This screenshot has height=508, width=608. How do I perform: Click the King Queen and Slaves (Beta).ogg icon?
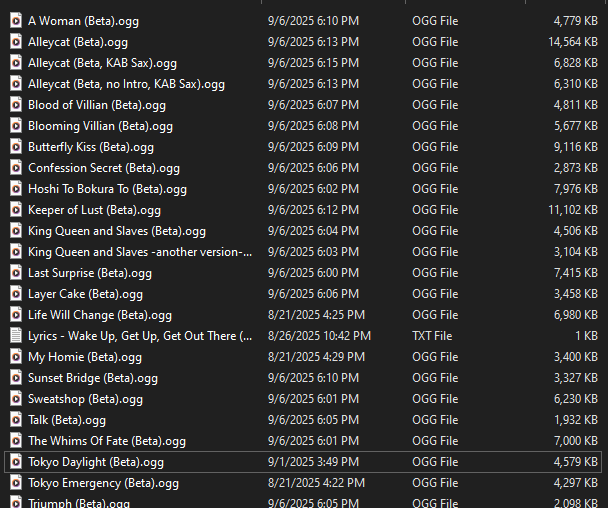click(x=16, y=231)
